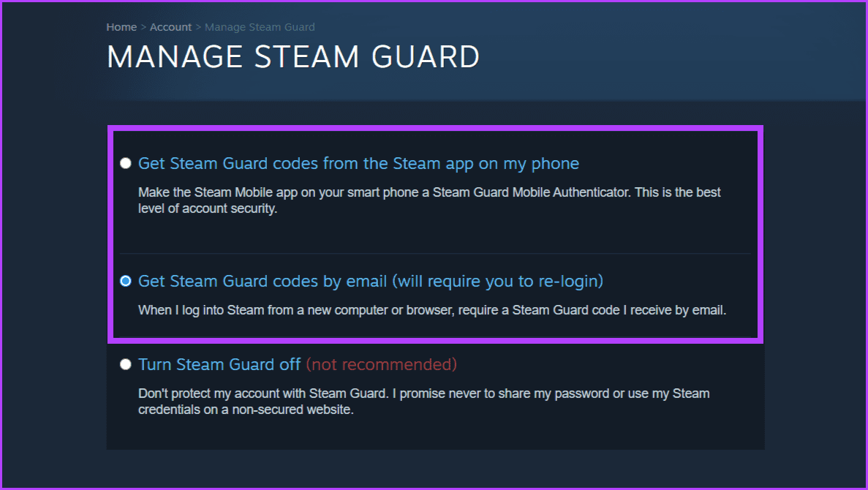Click the Manage Steam Guard breadcrumb
This screenshot has height=490, width=868.
[x=260, y=26]
